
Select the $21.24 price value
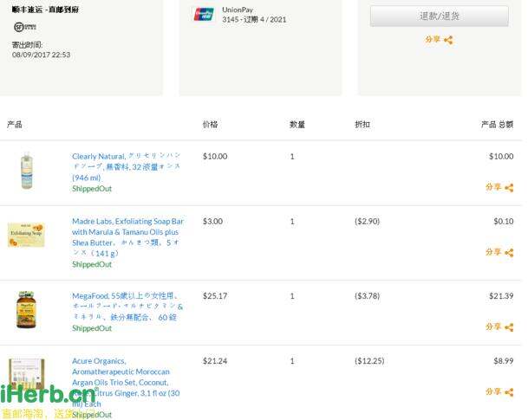click(x=215, y=361)
